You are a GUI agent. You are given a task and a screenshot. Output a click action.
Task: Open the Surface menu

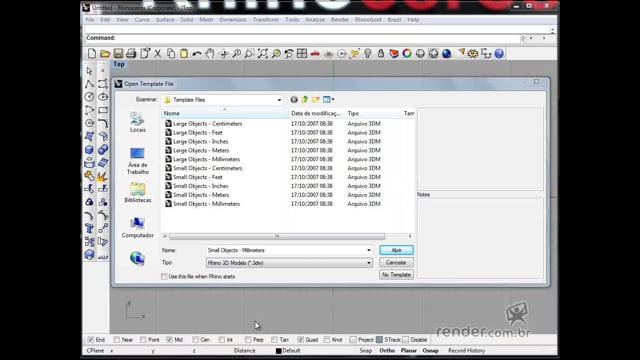click(x=165, y=20)
